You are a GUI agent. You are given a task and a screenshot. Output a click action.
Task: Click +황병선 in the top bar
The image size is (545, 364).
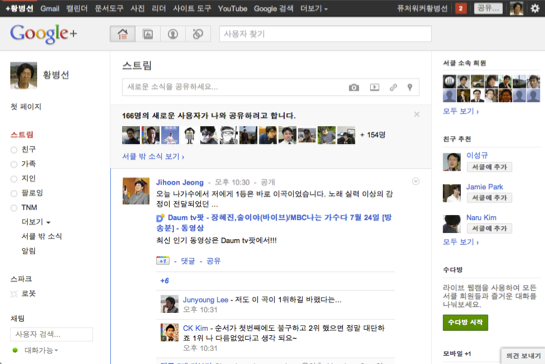(x=19, y=8)
